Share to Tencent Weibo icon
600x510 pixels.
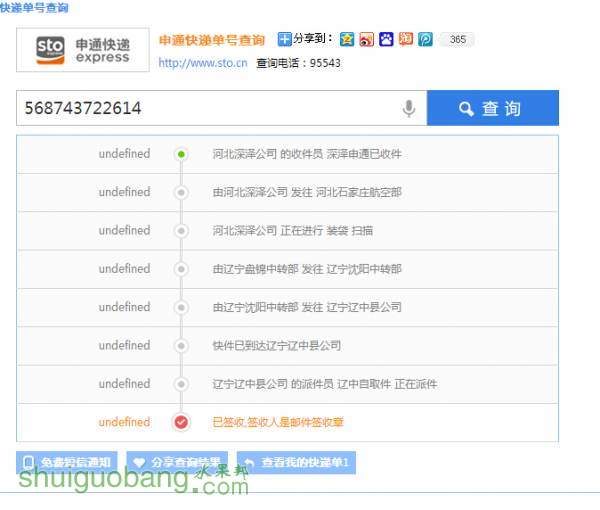[x=425, y=40]
